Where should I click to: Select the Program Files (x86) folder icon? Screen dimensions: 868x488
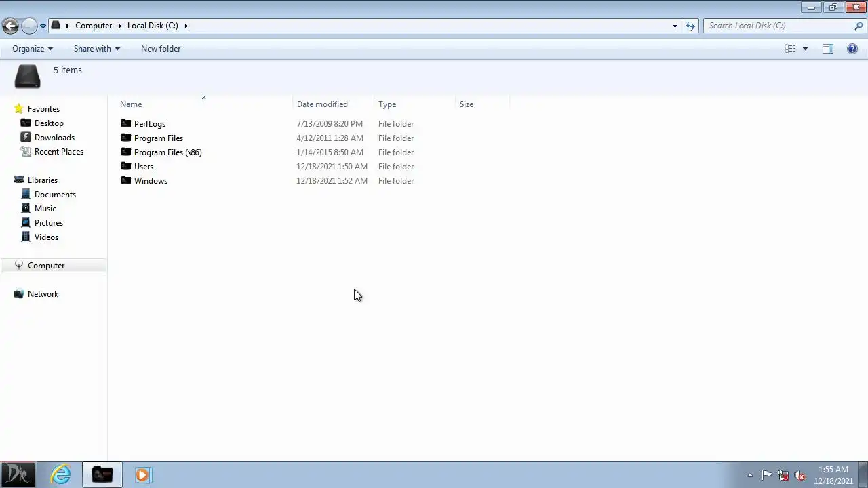(x=125, y=152)
